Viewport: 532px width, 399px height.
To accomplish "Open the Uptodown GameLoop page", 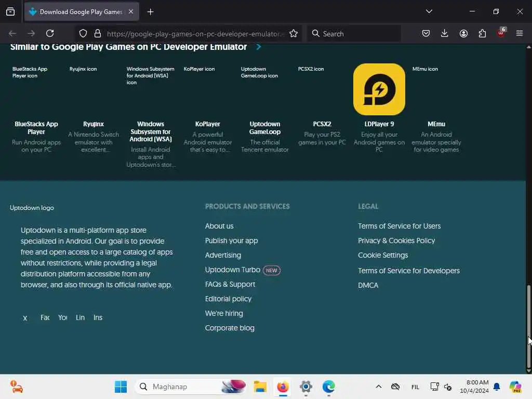I will pyautogui.click(x=264, y=128).
